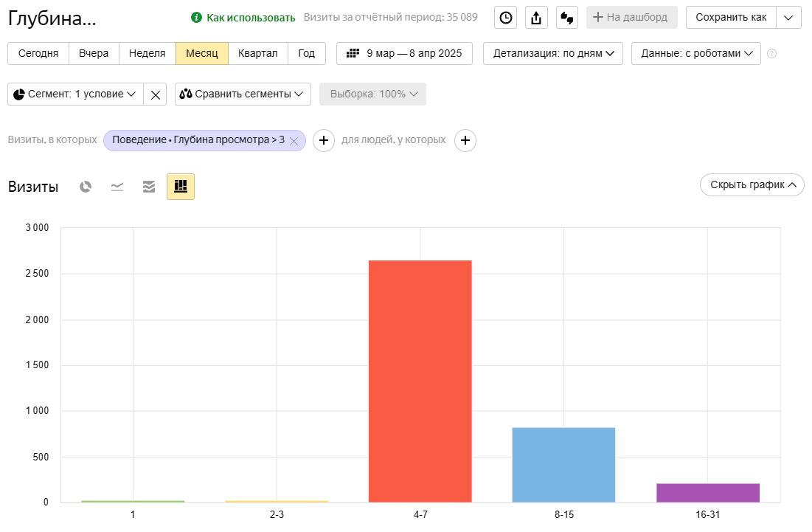Clear the segment with X button
812x532 pixels.
155,94
